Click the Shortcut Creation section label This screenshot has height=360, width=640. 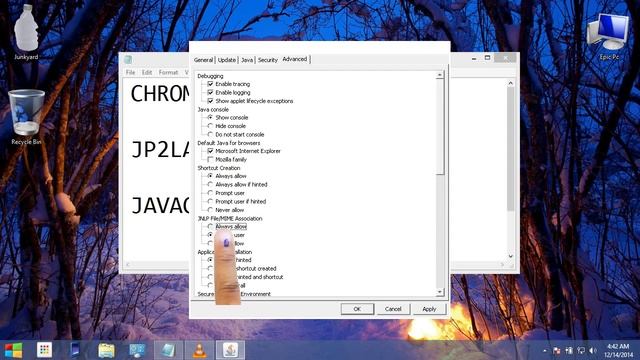pyautogui.click(x=219, y=168)
